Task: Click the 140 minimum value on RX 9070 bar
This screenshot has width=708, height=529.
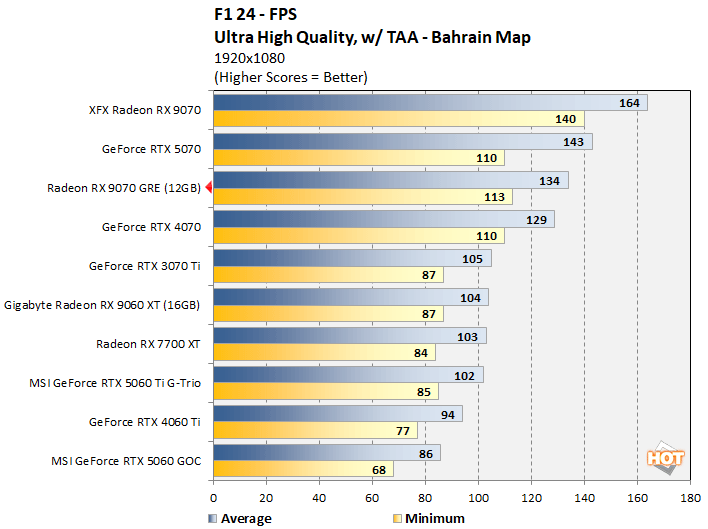Action: point(565,119)
